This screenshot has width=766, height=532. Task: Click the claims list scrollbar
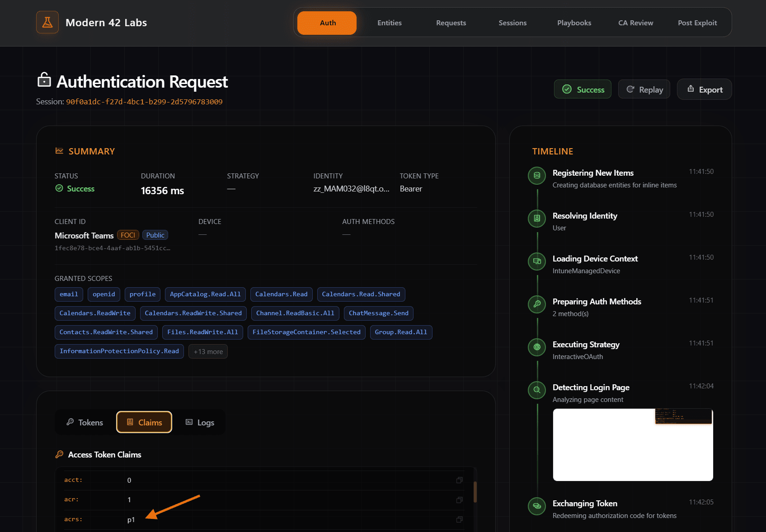[475, 492]
